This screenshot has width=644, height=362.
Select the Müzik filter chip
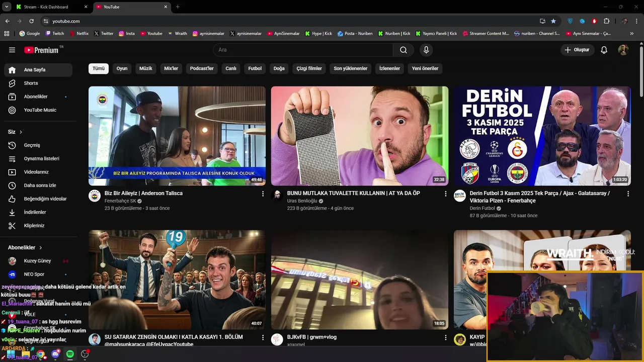[x=146, y=68]
